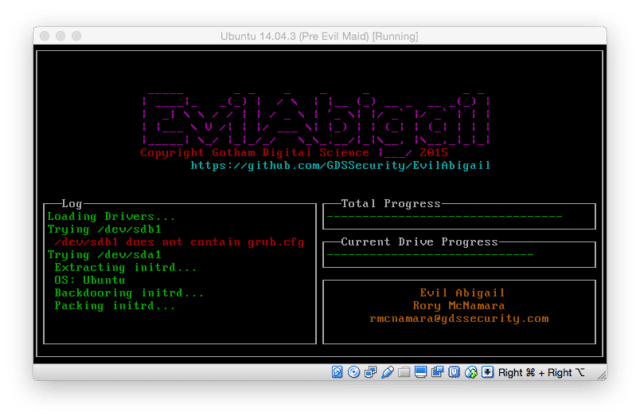
Task: Click the 'Backdooring initrd...' log line
Action: [x=129, y=293]
